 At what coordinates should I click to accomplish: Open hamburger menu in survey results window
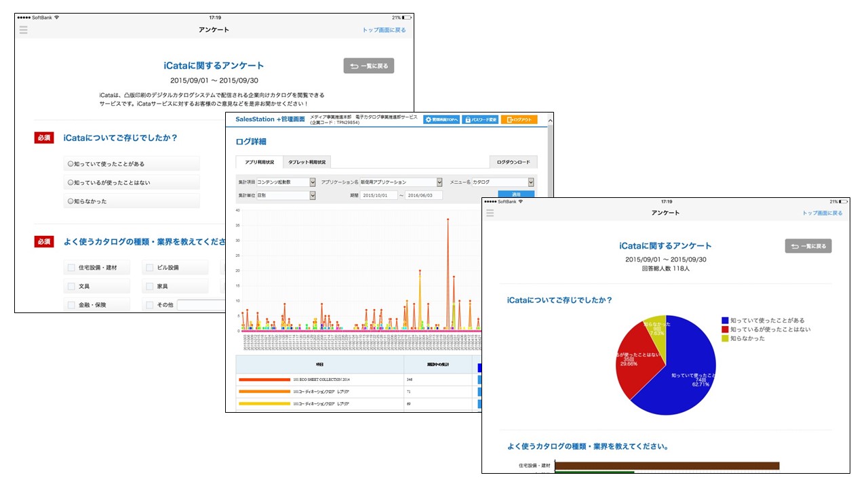490,213
